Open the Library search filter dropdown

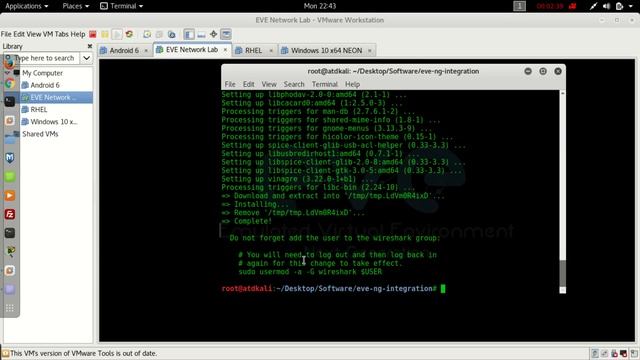(x=87, y=58)
